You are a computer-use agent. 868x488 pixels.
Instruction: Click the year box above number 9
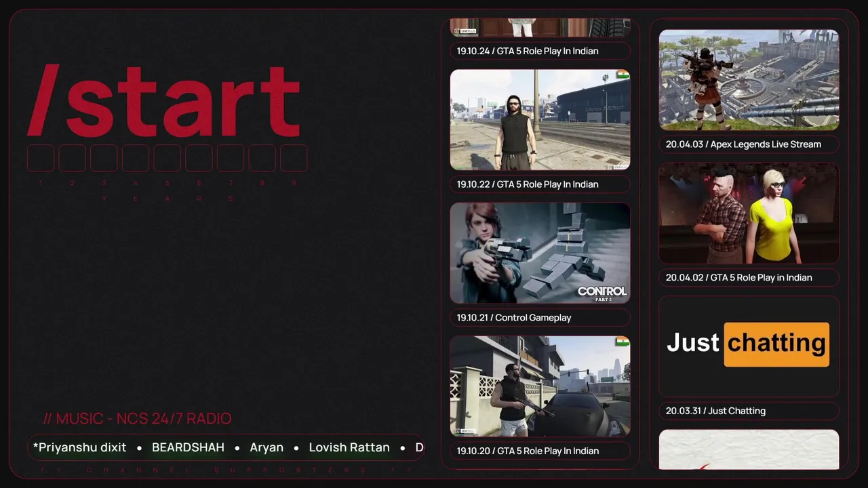click(294, 158)
